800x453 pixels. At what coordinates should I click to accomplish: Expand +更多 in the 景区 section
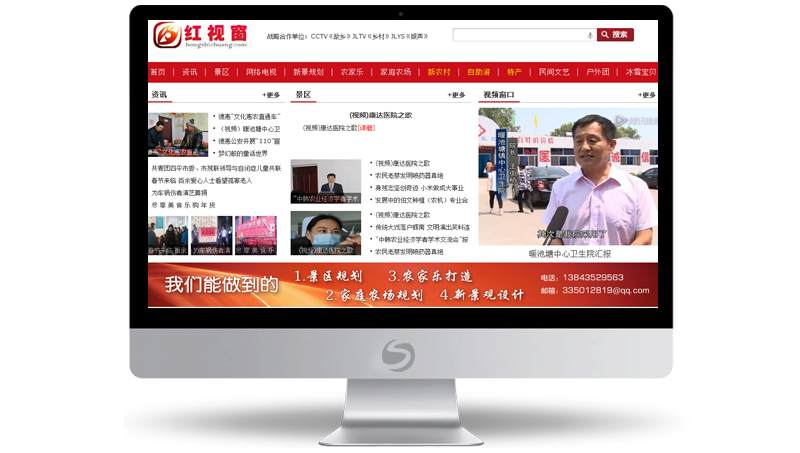(x=456, y=95)
